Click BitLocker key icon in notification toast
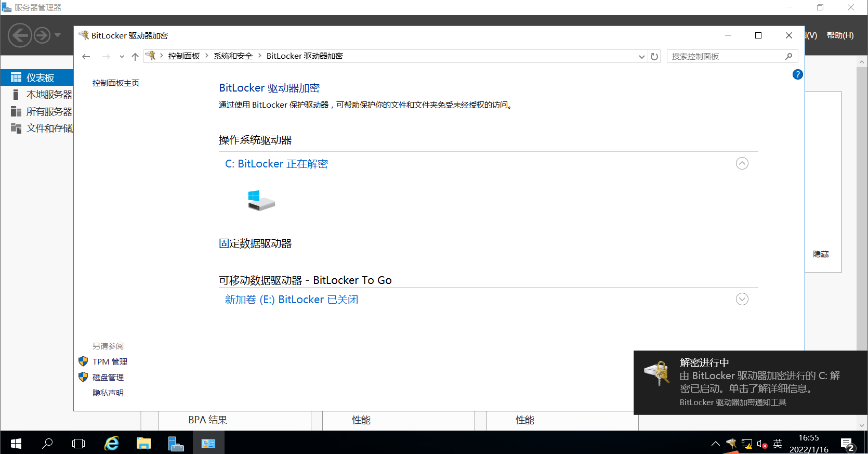Viewport: 868px width, 454px height. pyautogui.click(x=657, y=373)
